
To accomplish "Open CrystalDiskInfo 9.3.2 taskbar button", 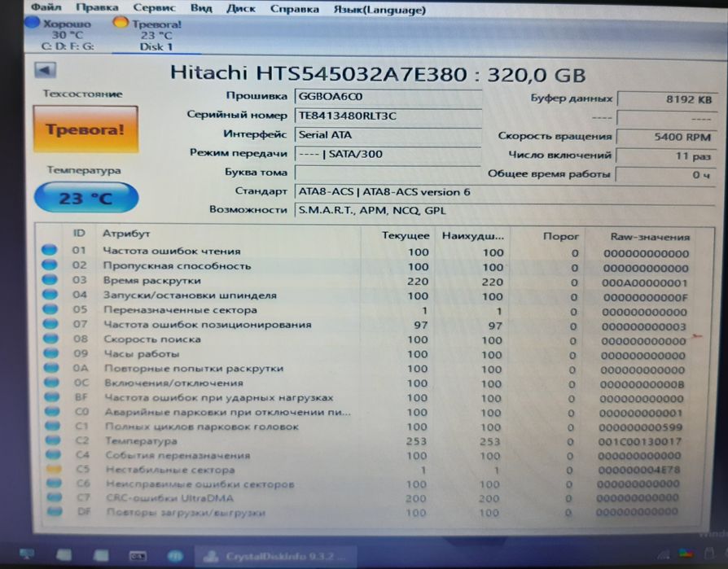I will coord(276,556).
